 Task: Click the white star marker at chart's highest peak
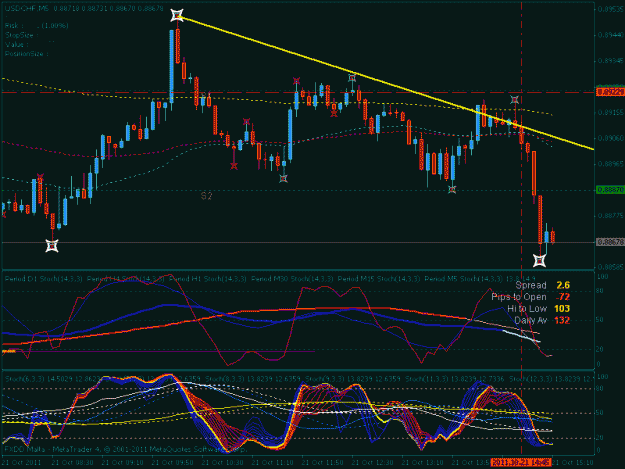[x=177, y=16]
